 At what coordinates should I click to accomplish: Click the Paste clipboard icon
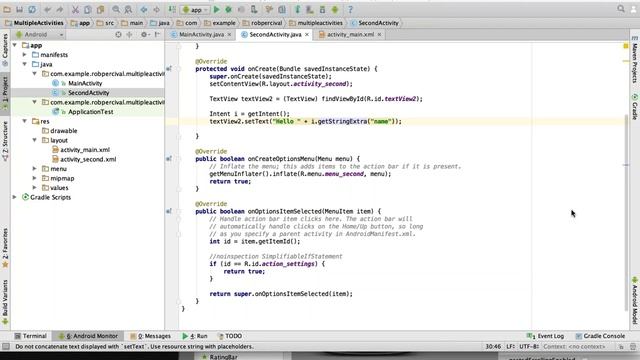point(100,9)
